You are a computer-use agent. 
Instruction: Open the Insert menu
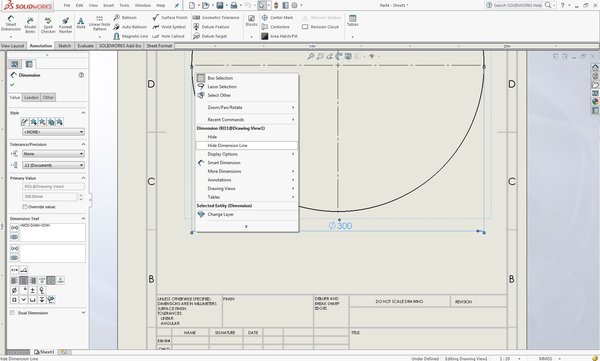click(x=108, y=5)
